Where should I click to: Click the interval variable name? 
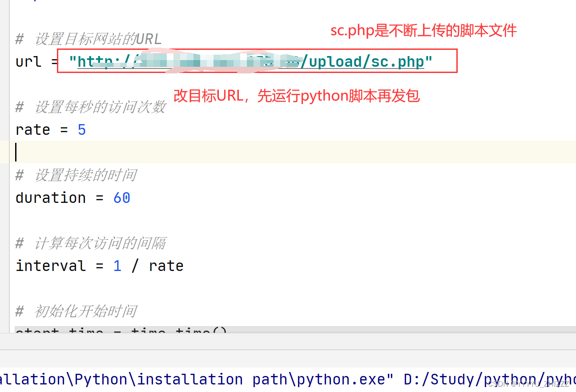coord(51,266)
